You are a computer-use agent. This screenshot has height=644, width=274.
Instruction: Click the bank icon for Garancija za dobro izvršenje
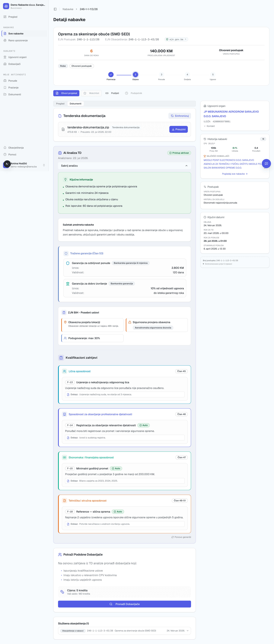(68, 284)
